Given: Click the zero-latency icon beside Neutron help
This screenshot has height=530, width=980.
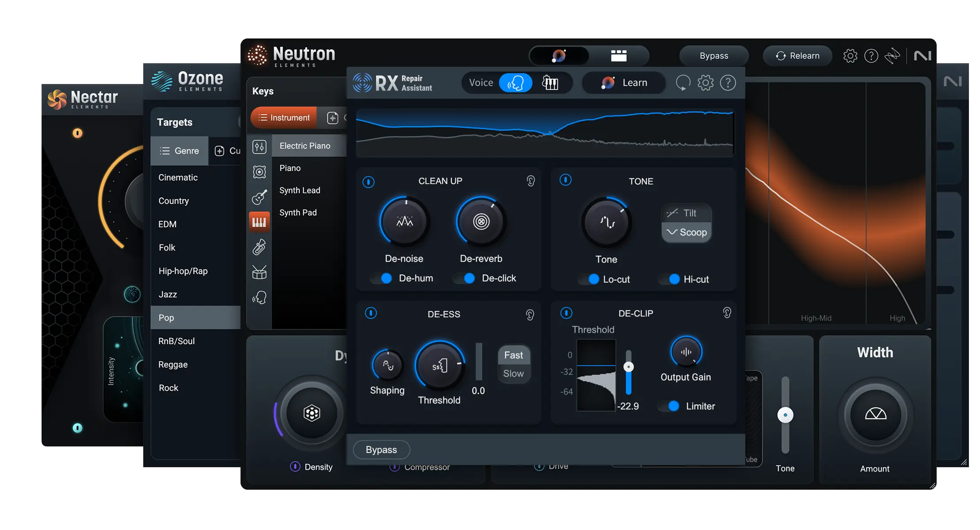Looking at the screenshot, I should [x=892, y=56].
